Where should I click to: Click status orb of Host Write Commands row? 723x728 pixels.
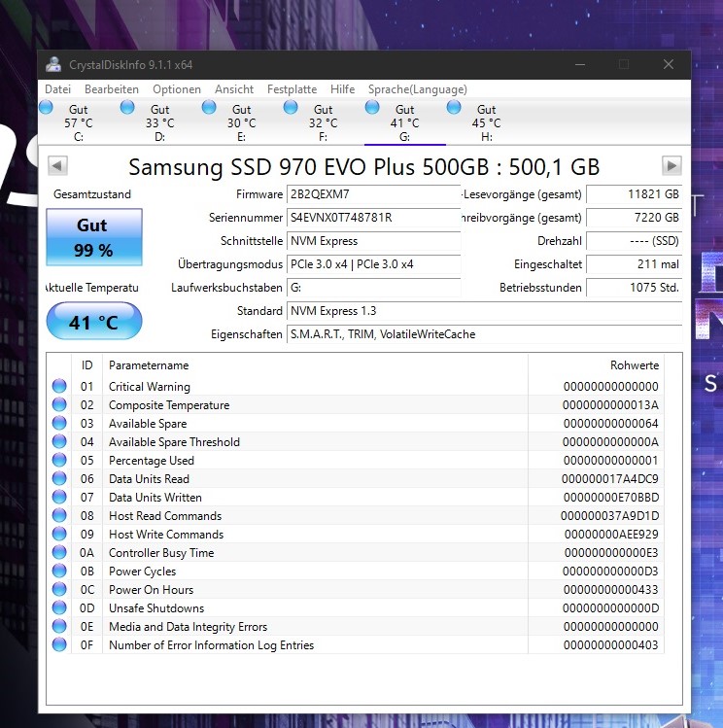pos(59,534)
